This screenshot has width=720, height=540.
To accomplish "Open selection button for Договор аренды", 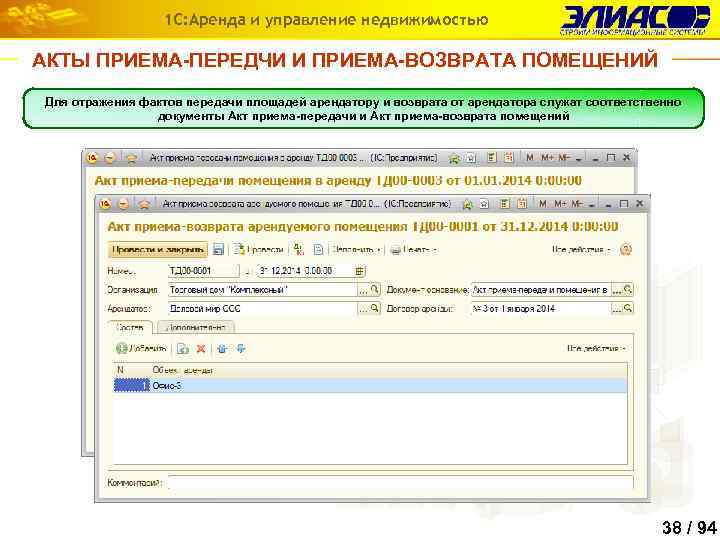I will pyautogui.click(x=617, y=309).
